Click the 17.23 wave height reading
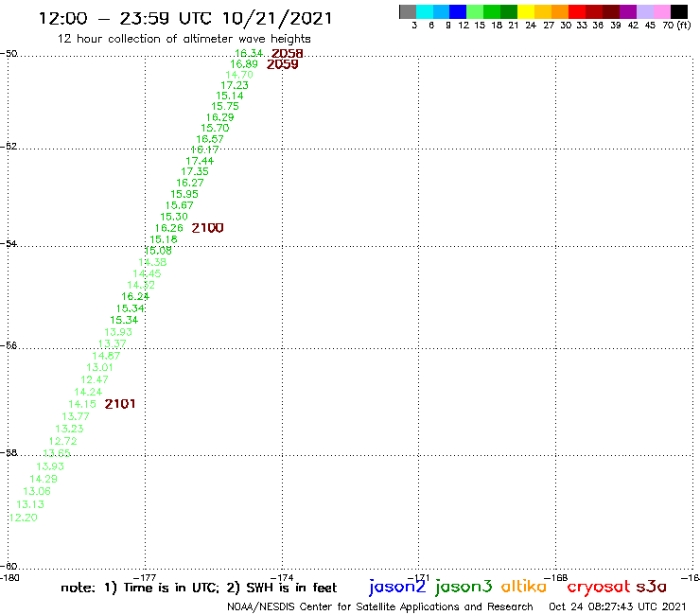Image resolution: width=700 pixels, height=615 pixels. [x=235, y=85]
